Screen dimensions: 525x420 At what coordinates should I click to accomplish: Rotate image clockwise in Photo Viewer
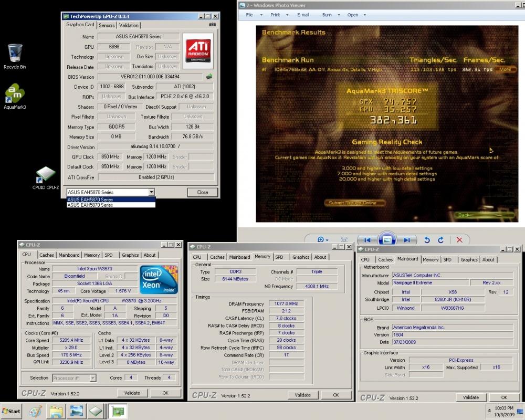(x=441, y=240)
